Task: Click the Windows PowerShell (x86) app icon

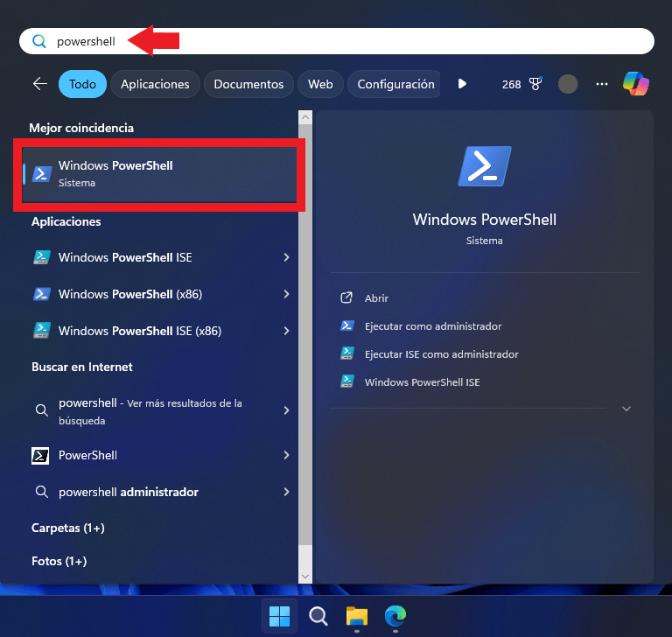Action: [42, 294]
